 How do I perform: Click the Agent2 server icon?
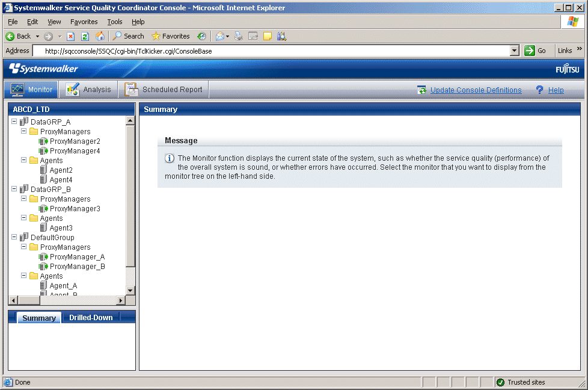coord(43,170)
